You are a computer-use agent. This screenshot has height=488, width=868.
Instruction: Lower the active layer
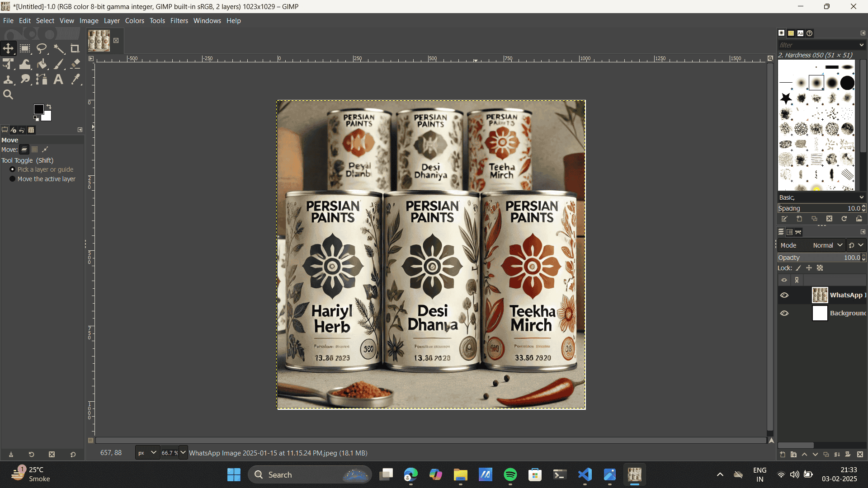(815, 455)
